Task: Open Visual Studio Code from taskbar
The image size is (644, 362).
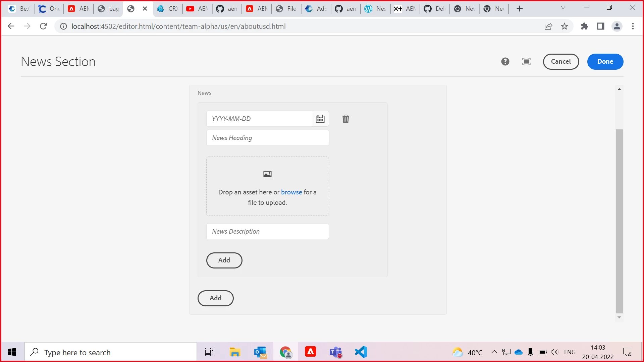Action: tap(361, 352)
